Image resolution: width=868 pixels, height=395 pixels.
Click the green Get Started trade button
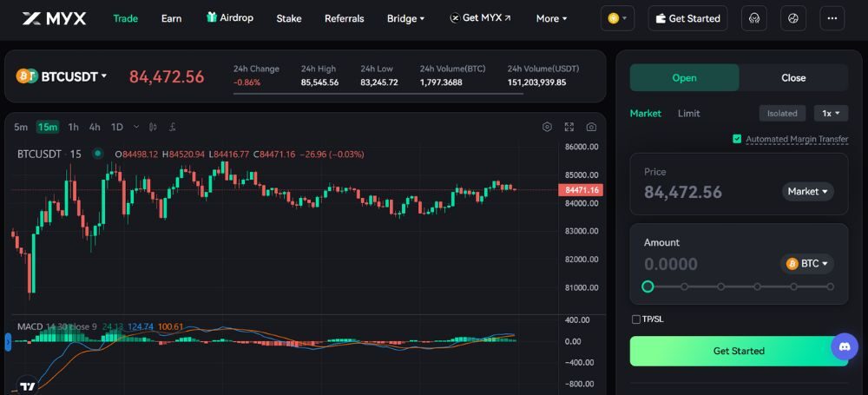click(739, 351)
